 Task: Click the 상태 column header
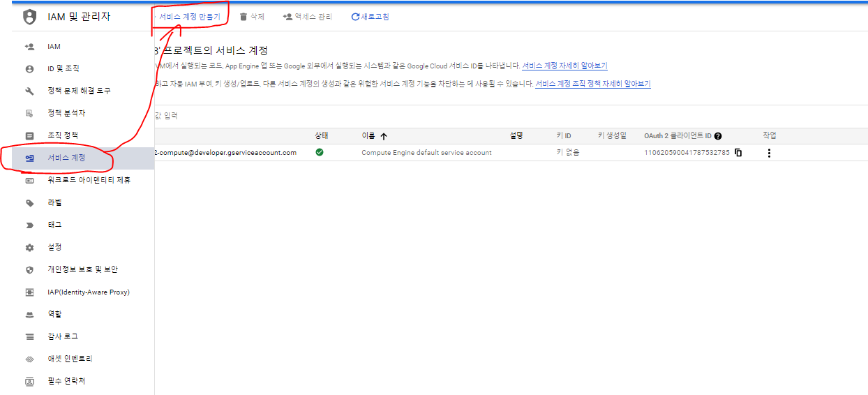[x=322, y=136]
